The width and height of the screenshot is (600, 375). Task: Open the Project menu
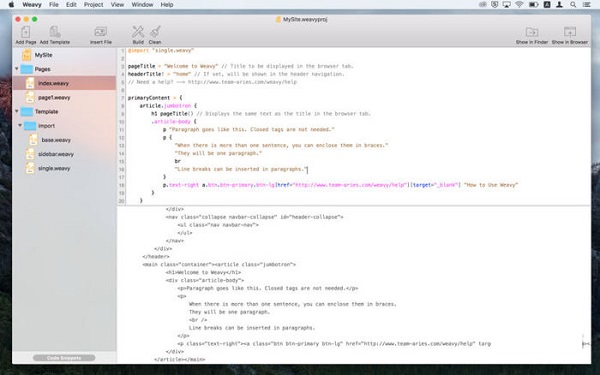tap(94, 5)
